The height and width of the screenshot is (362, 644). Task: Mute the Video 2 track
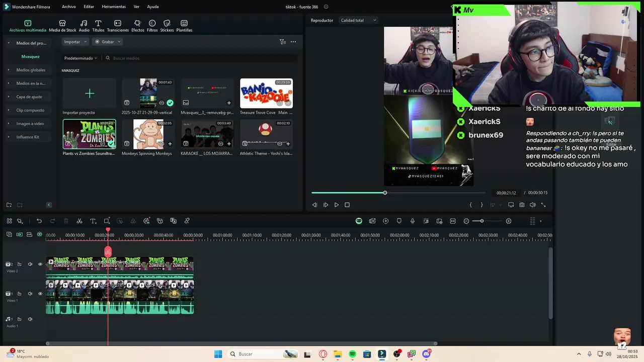click(30, 264)
